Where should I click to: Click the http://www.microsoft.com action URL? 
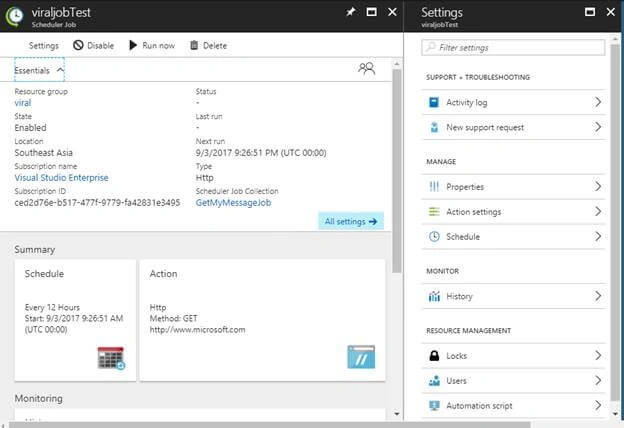[x=197, y=330]
